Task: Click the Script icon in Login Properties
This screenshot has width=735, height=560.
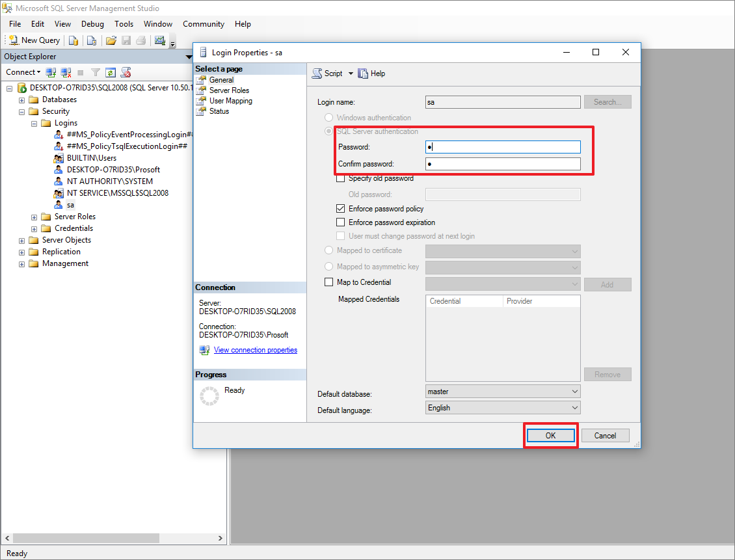Action: 327,73
